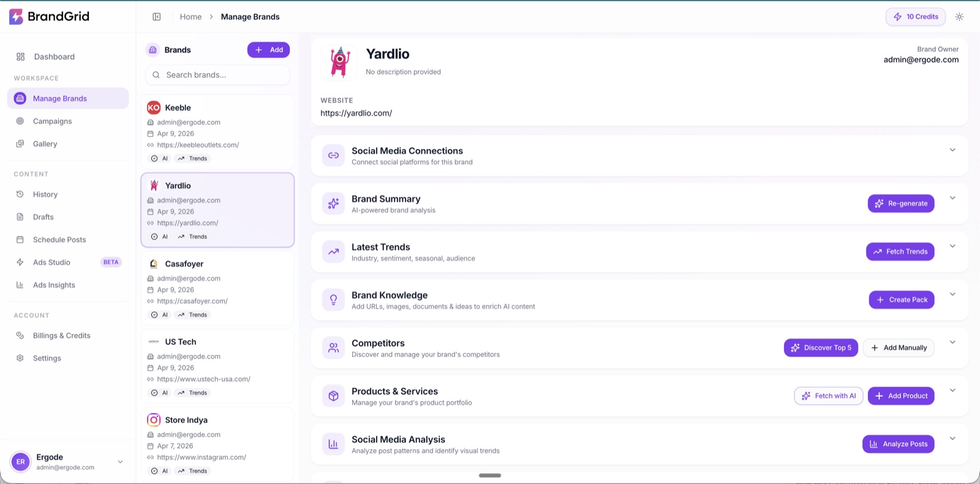Click the horizontal scroll handle at bottom
The image size is (980, 484).
[x=490, y=475]
